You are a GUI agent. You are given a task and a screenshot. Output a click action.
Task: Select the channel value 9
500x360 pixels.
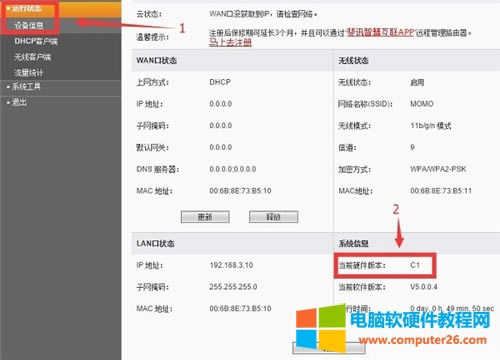(412, 147)
